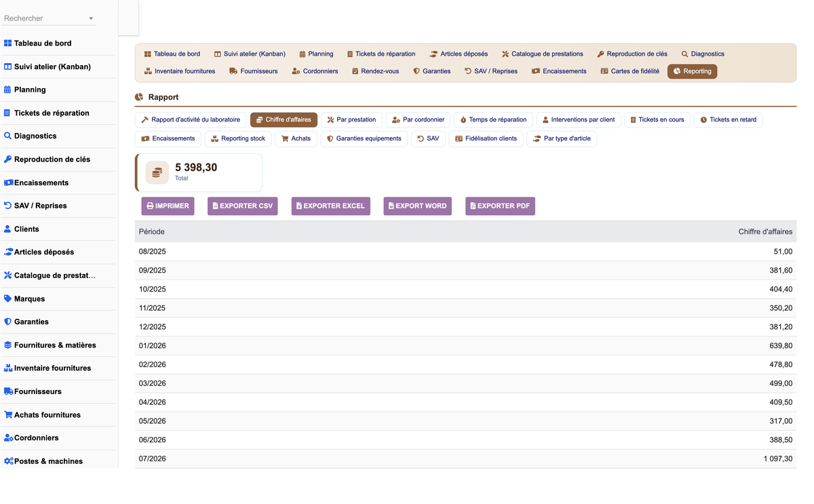This screenshot has width=814, height=504.
Task: Click the Postes & machines gears icon
Action: pyautogui.click(x=9, y=461)
